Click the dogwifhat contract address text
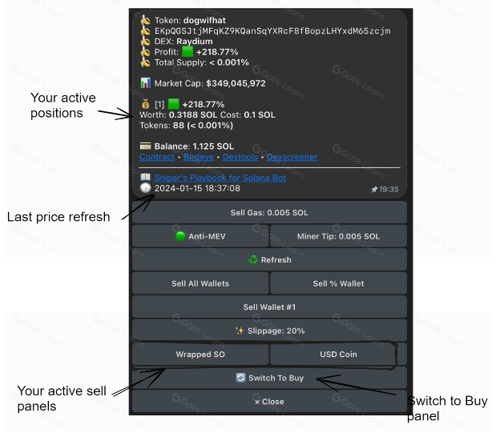This screenshot has height=433, width=504. click(x=272, y=31)
